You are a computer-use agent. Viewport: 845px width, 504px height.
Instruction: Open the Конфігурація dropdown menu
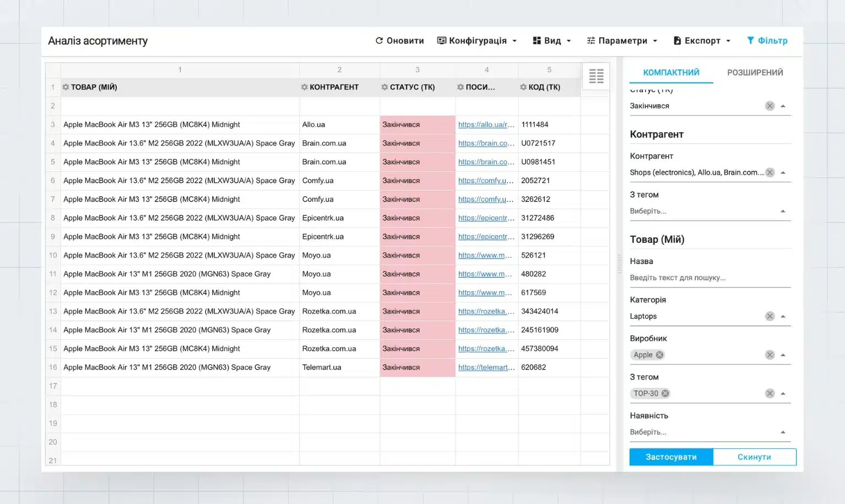point(477,41)
